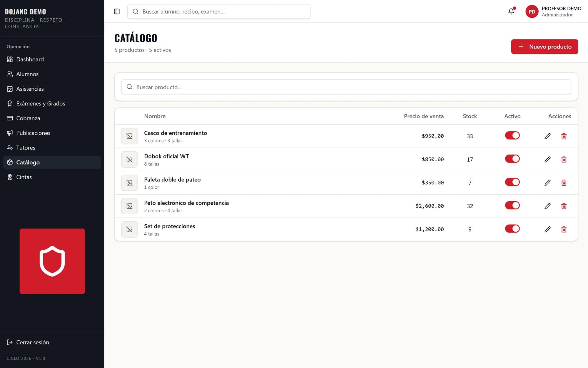Open the notifications bell
The height and width of the screenshot is (368, 588).
point(511,11)
